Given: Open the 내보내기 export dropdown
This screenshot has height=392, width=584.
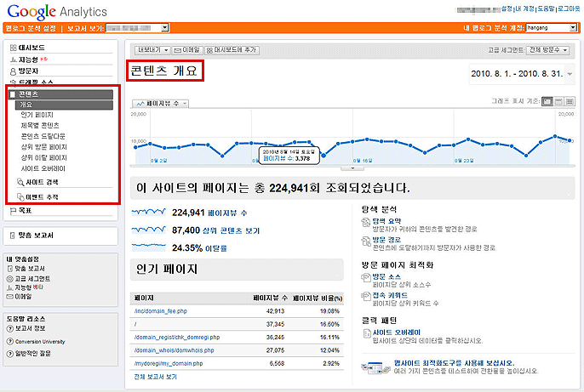Looking at the screenshot, I should [x=152, y=50].
